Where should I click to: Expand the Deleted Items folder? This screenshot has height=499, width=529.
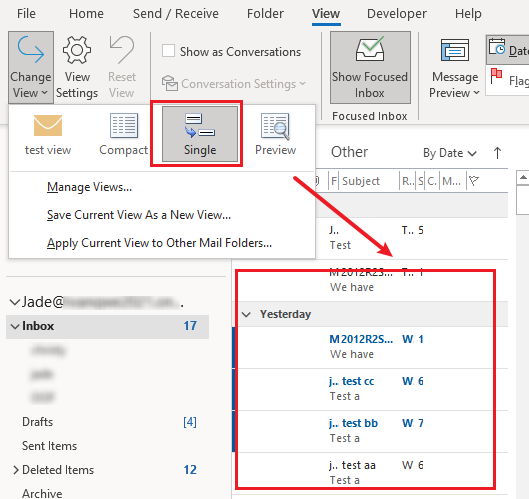[x=16, y=470]
